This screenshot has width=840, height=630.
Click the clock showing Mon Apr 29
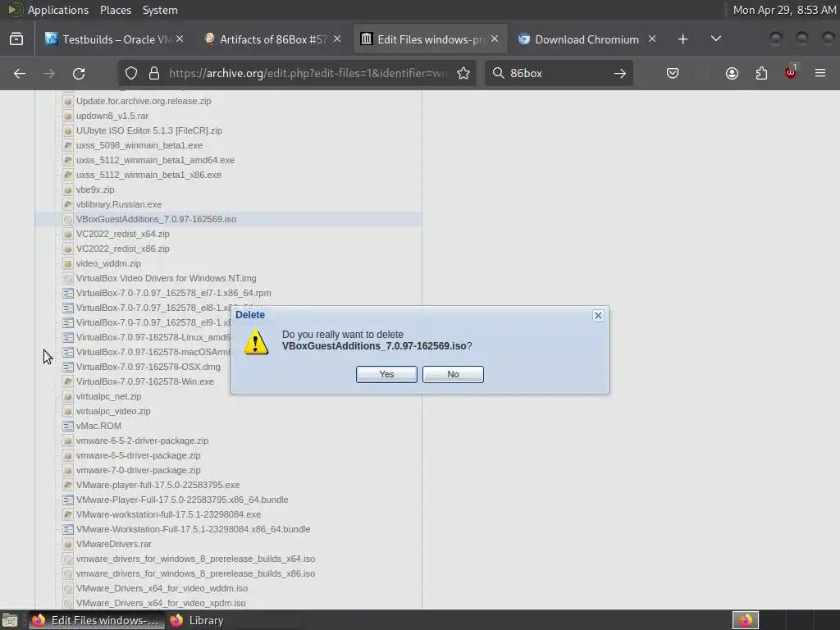(783, 10)
